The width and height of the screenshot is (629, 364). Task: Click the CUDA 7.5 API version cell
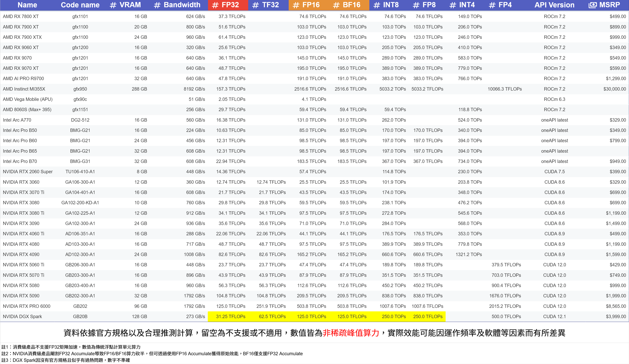tap(554, 172)
